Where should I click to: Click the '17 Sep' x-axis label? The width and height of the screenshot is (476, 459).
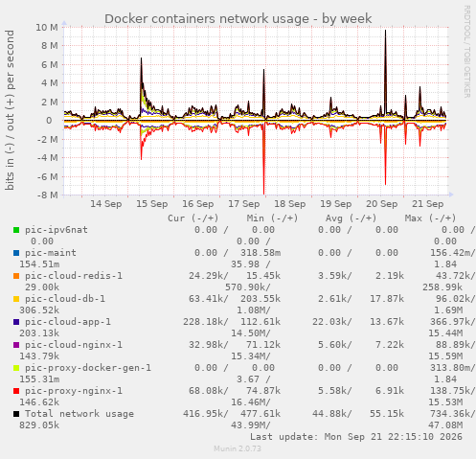pyautogui.click(x=244, y=204)
